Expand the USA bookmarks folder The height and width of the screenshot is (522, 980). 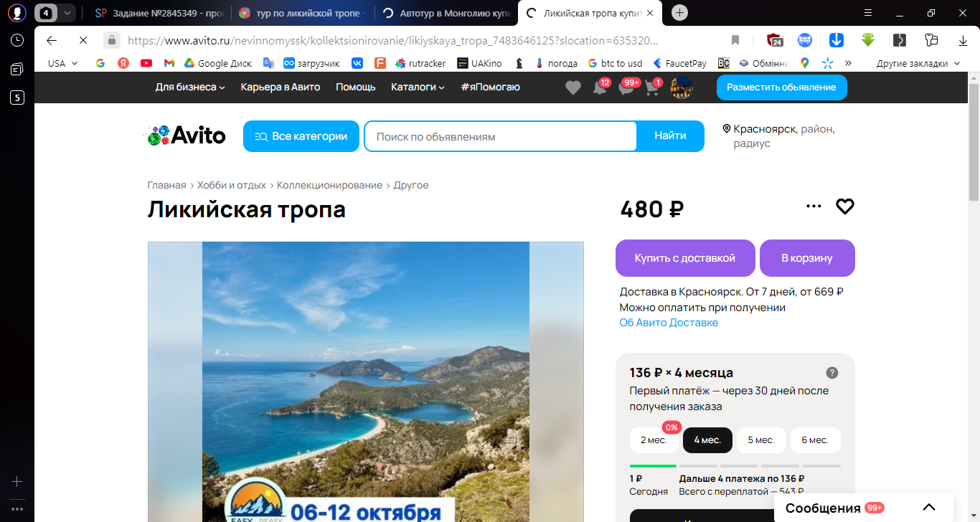(62, 63)
